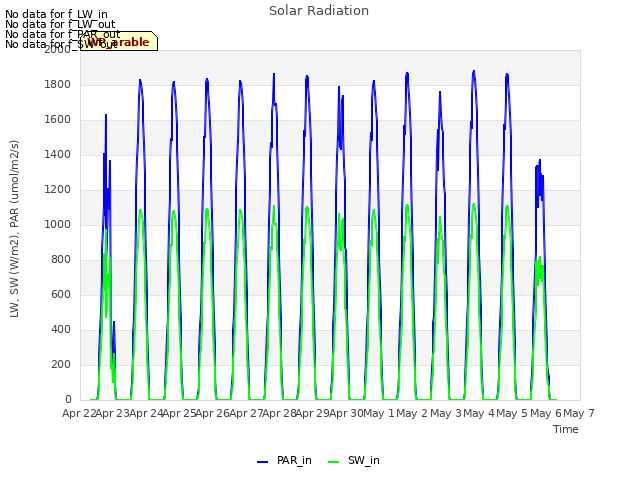Viewport: 640px width, 480px height.
Task: Click the 800 y-axis tick label
Action: (x=61, y=260)
